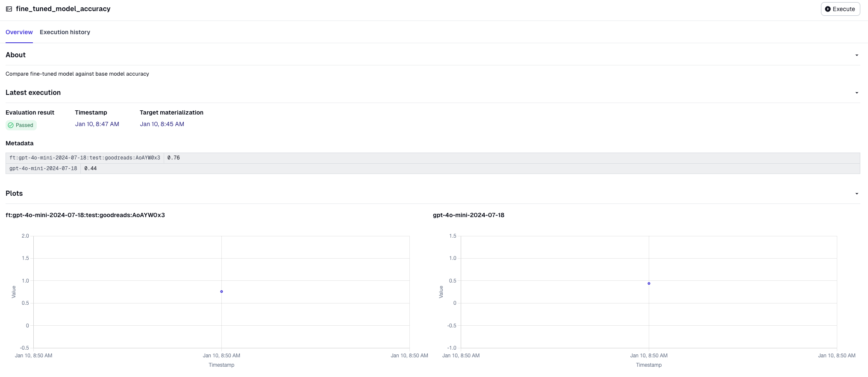This screenshot has height=377, width=868.
Task: Open the Jan 10, 8:45 AM materialization link
Action: point(162,124)
